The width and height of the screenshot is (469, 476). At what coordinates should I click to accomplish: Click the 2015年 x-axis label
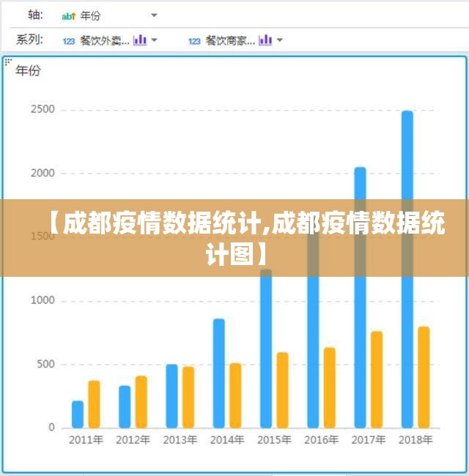[274, 440]
